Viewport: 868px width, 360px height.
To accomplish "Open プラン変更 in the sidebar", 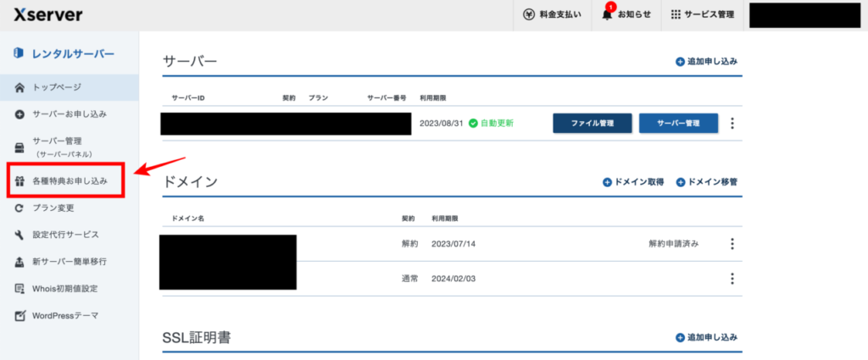I will coord(70,208).
